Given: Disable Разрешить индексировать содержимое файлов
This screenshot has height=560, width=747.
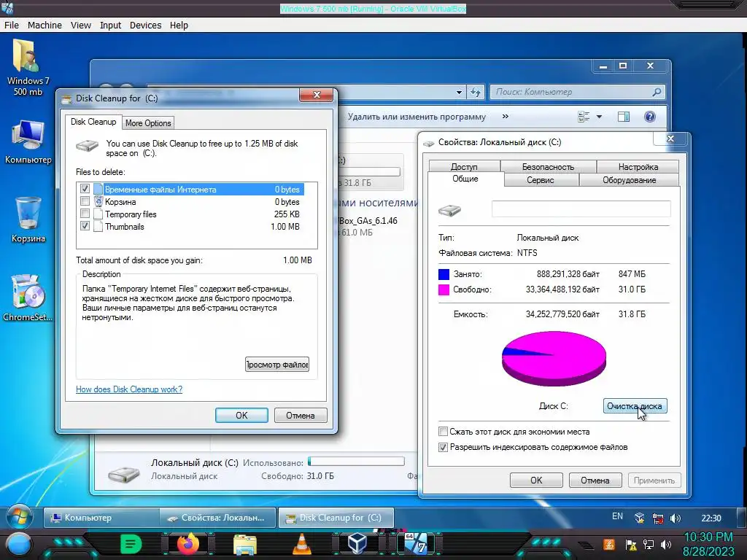Looking at the screenshot, I should (443, 447).
